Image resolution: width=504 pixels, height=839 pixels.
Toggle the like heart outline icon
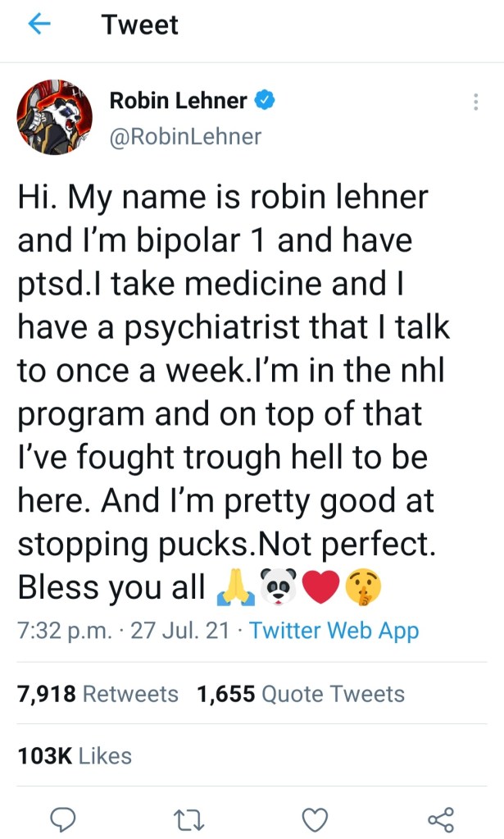pos(316,818)
